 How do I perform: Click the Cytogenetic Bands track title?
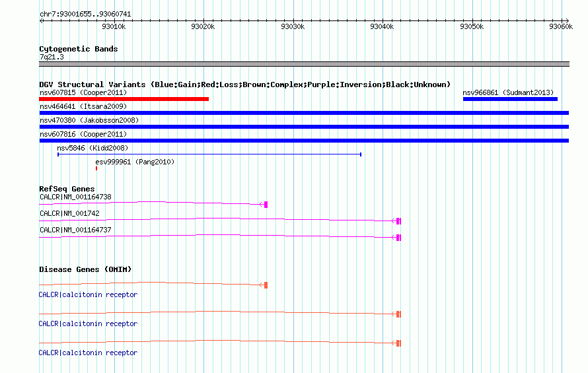coord(79,49)
